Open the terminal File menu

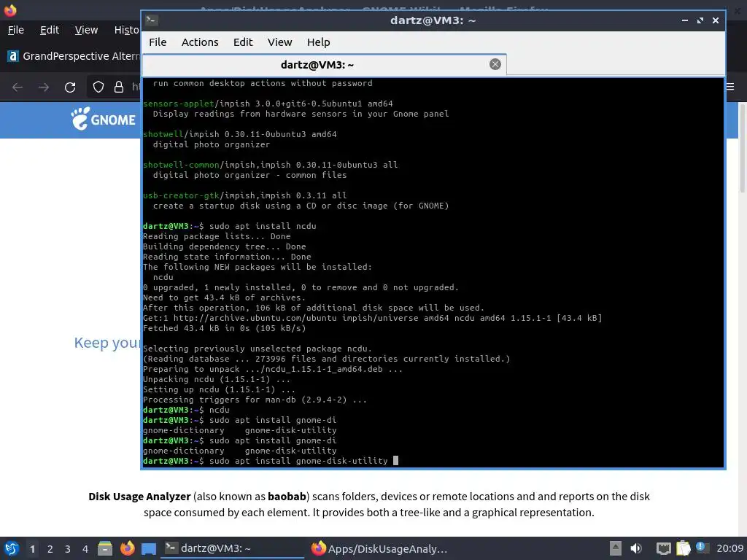click(158, 42)
